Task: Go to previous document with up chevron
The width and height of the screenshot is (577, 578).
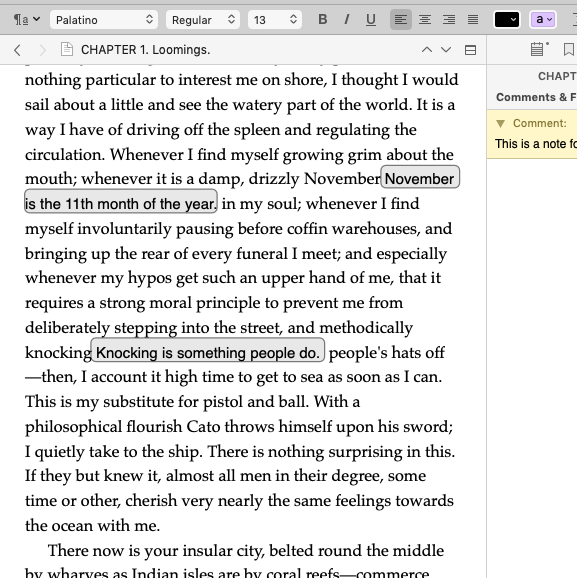Action: click(x=427, y=50)
